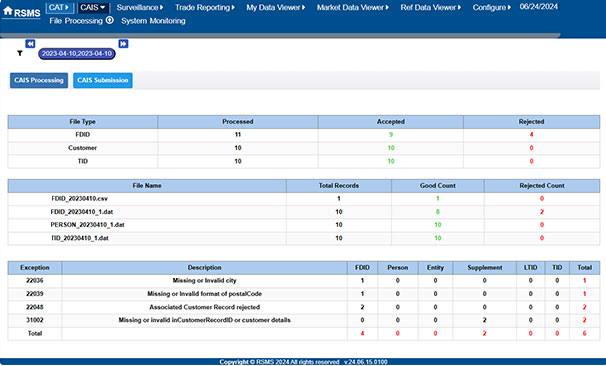The width and height of the screenshot is (606, 366).
Task: Click good count 8 for FDID_20230410_1.dat
Action: click(x=437, y=212)
